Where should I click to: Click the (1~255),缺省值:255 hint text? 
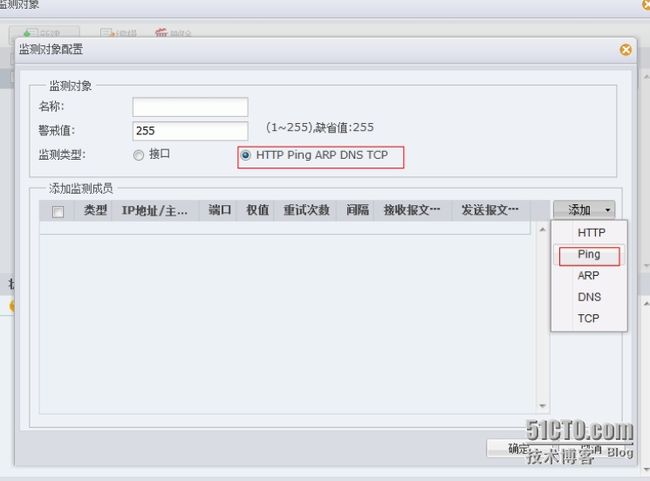click(320, 127)
